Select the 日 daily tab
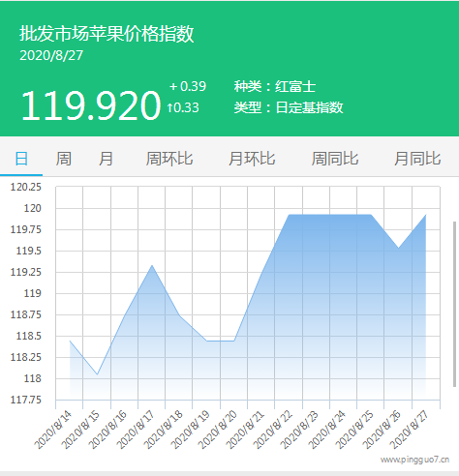 click(21, 159)
